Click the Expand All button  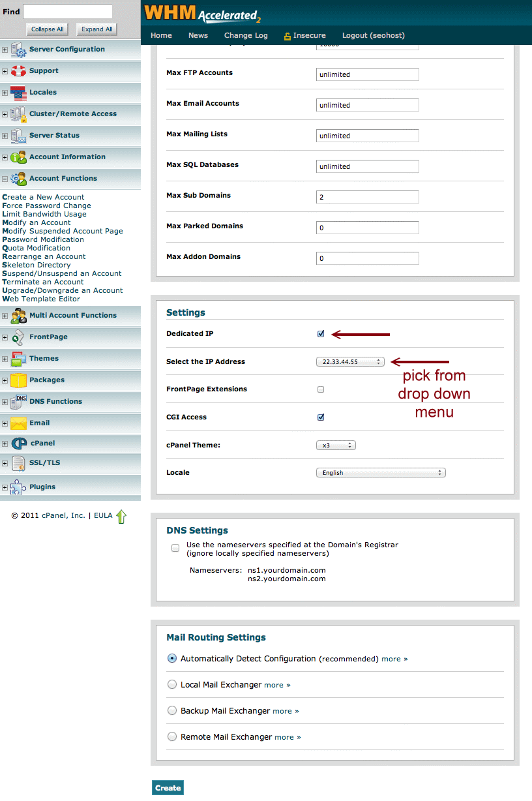[97, 29]
